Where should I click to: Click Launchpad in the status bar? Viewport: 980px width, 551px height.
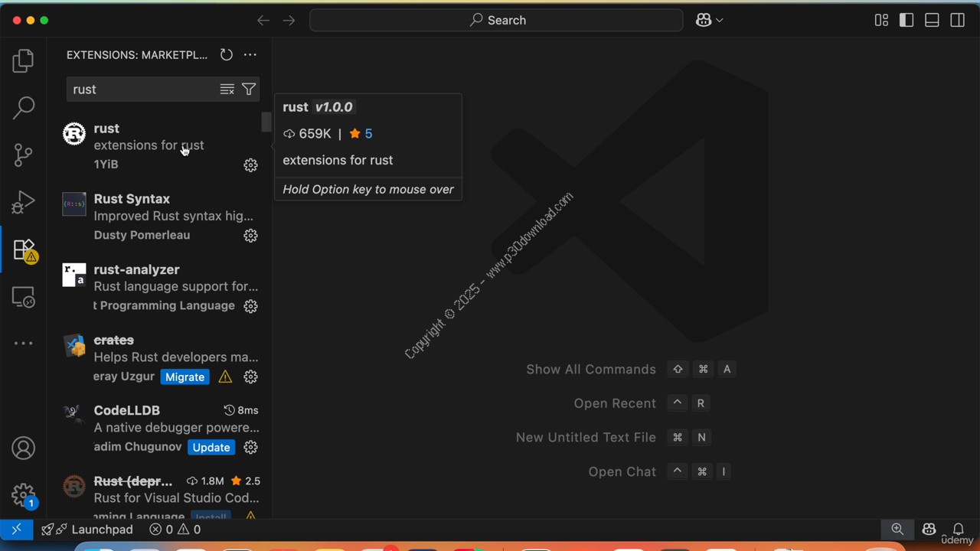(x=87, y=530)
